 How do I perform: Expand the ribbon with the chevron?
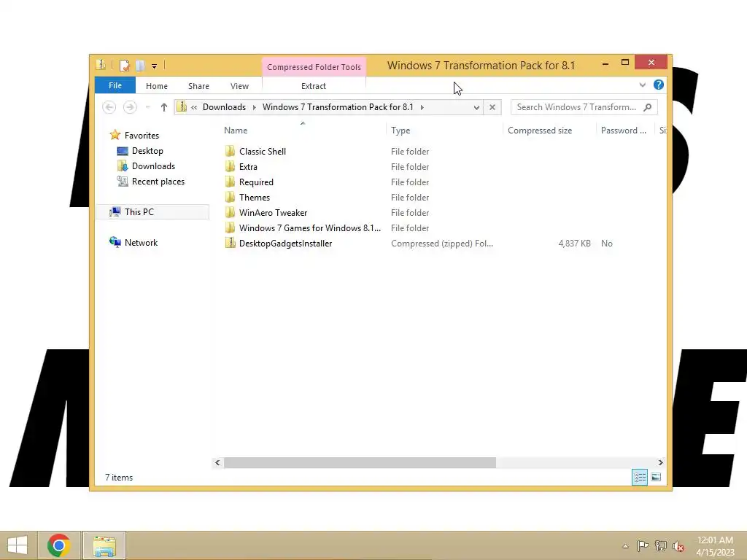pyautogui.click(x=642, y=85)
